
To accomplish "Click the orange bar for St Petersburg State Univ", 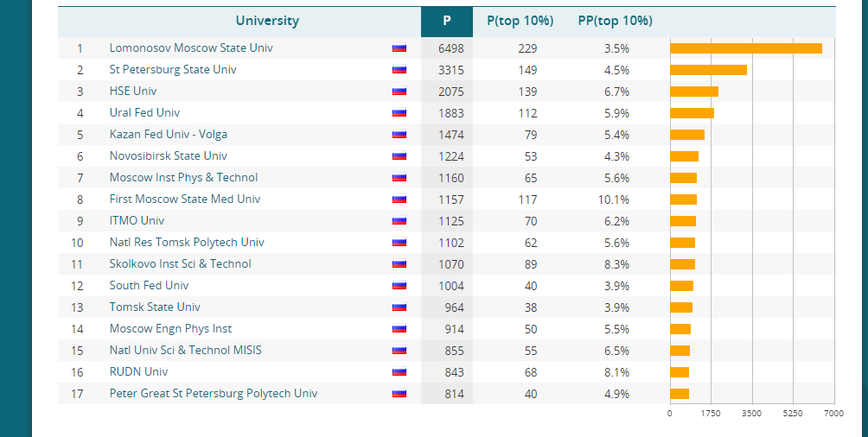I will [708, 70].
